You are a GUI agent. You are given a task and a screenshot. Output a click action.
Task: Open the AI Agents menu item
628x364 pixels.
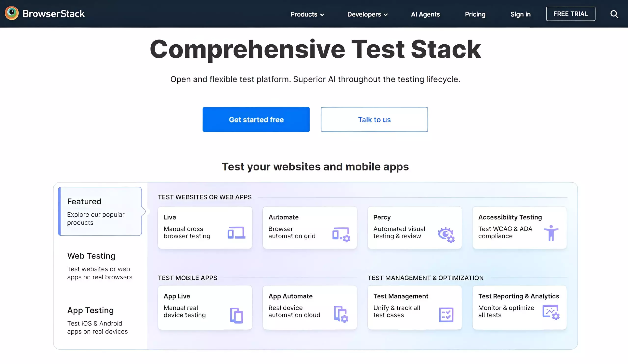[425, 14]
